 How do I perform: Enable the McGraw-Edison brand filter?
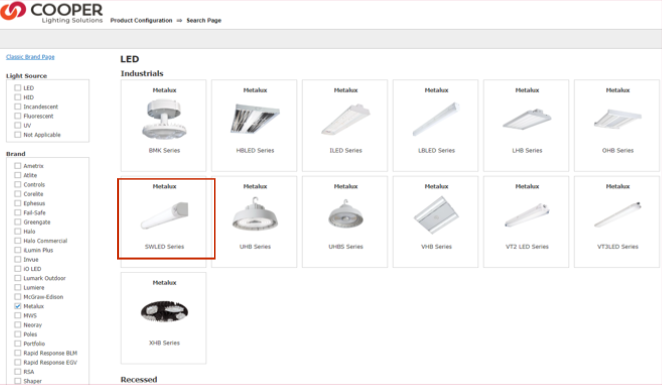(x=18, y=297)
